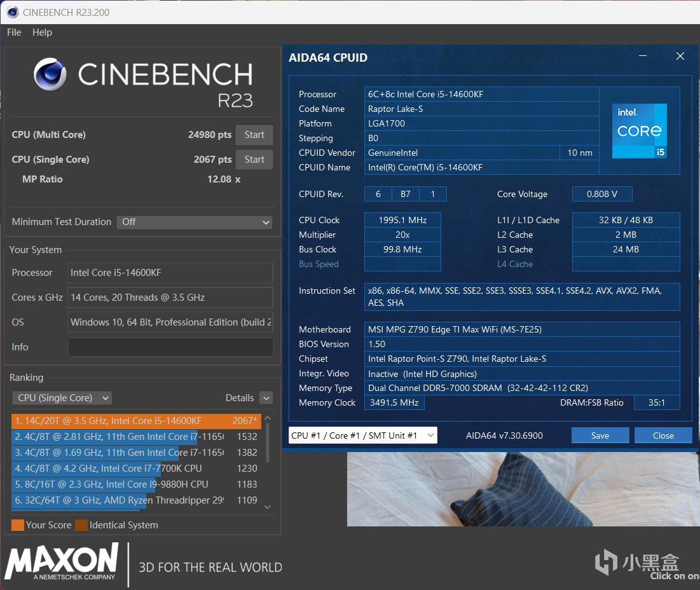Click the brown Identical System legend swatch

tap(81, 525)
